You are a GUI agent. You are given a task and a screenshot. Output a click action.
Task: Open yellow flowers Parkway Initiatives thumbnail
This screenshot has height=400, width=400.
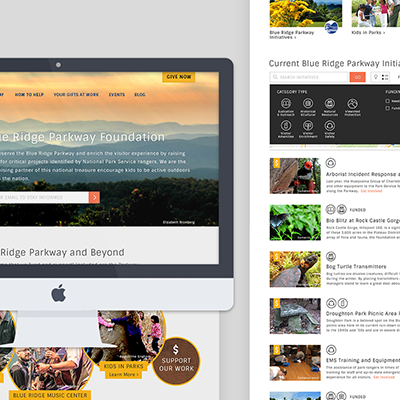(x=306, y=13)
